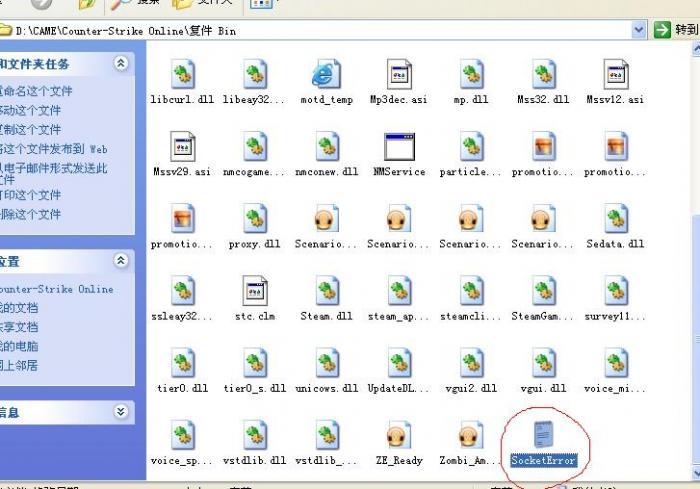700x489 pixels.
Task: Select the Zombi_Am audio file icon
Action: 471,435
